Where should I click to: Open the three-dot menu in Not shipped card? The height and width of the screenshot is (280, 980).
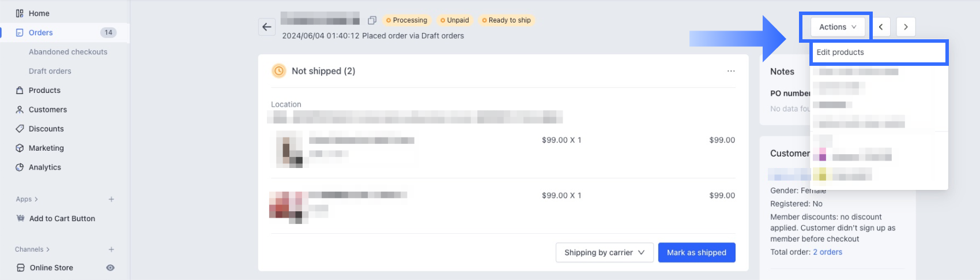(731, 71)
